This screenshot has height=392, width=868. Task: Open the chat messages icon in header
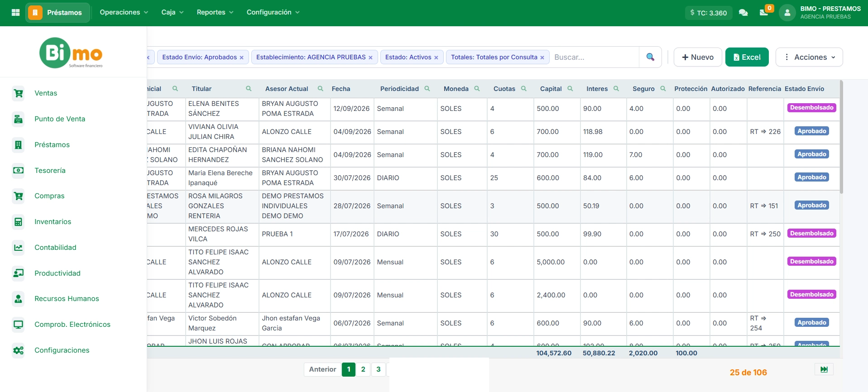743,13
